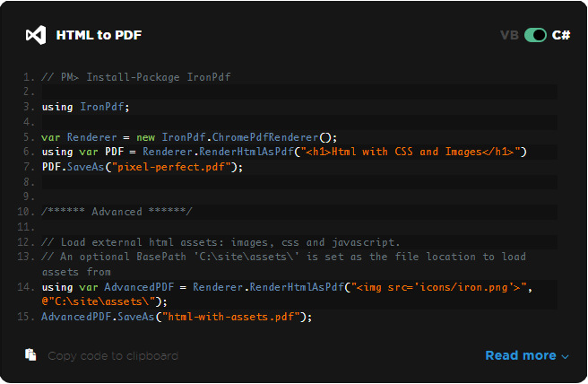Toggle the VB / C# language switch
Viewport: 588px width, 384px height.
(x=535, y=35)
